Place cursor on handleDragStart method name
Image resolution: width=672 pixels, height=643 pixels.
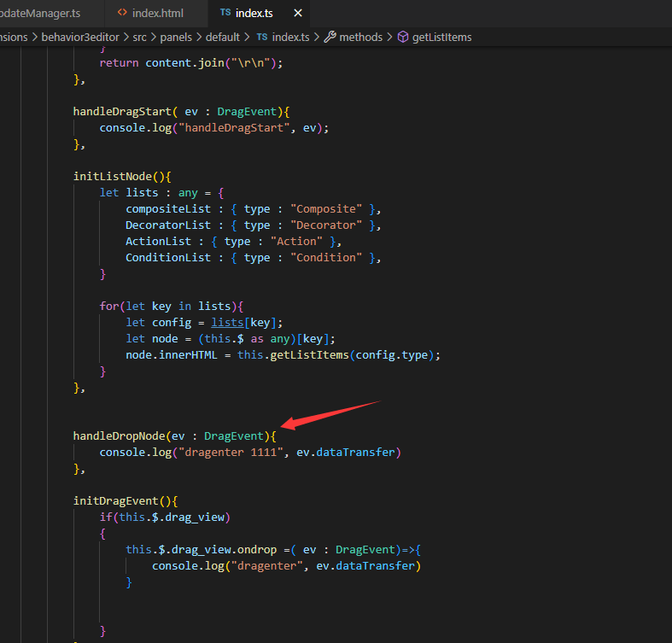coord(122,112)
